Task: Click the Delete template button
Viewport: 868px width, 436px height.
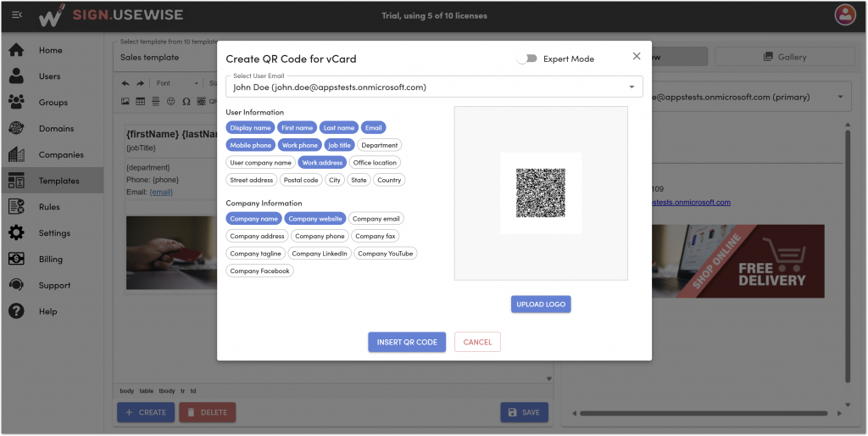Action: click(207, 412)
